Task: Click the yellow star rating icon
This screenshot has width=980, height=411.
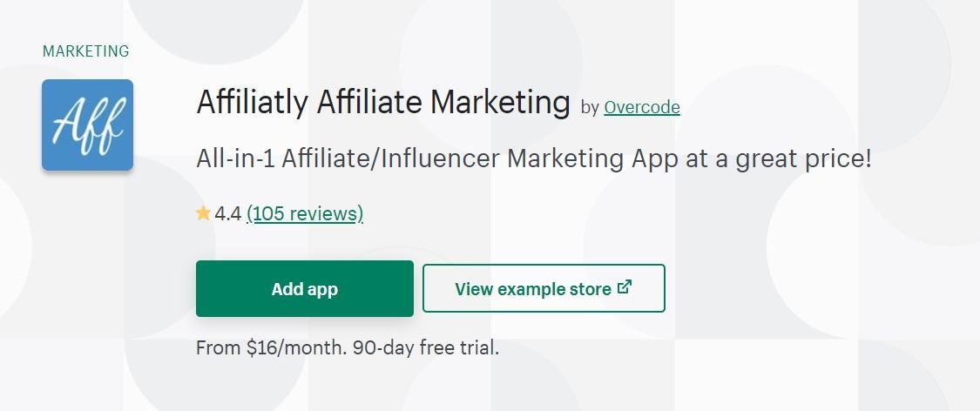Action: tap(203, 213)
